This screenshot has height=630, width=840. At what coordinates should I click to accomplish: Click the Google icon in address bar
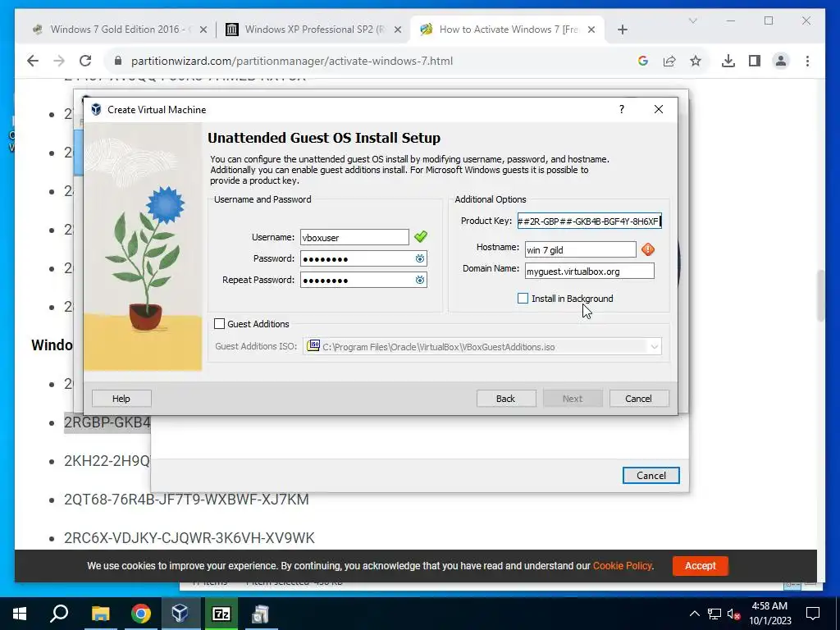643,61
